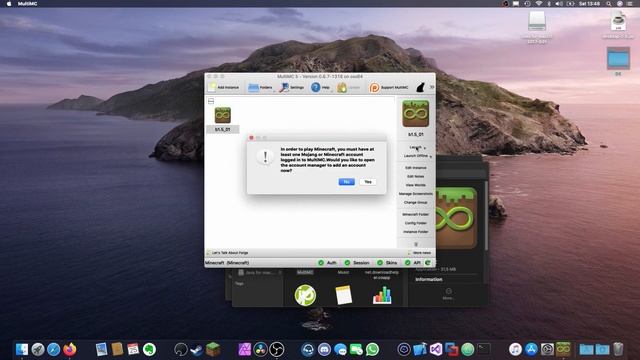Open the MultiMC icon in the Dock
Viewport: 640px width, 360px height.
563,349
